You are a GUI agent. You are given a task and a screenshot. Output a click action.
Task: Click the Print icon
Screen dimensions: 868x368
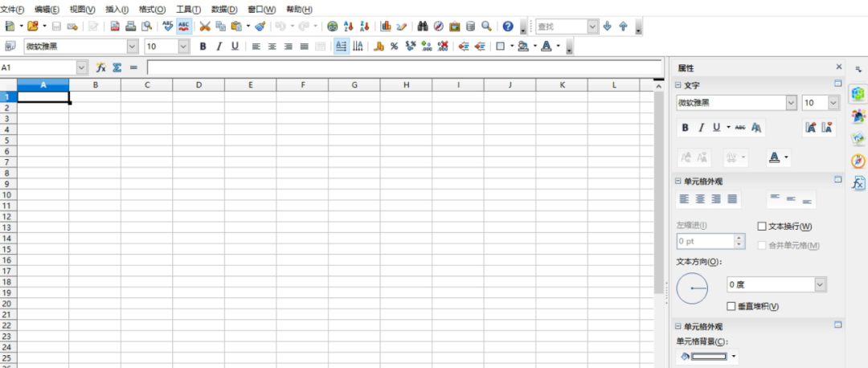(x=131, y=26)
